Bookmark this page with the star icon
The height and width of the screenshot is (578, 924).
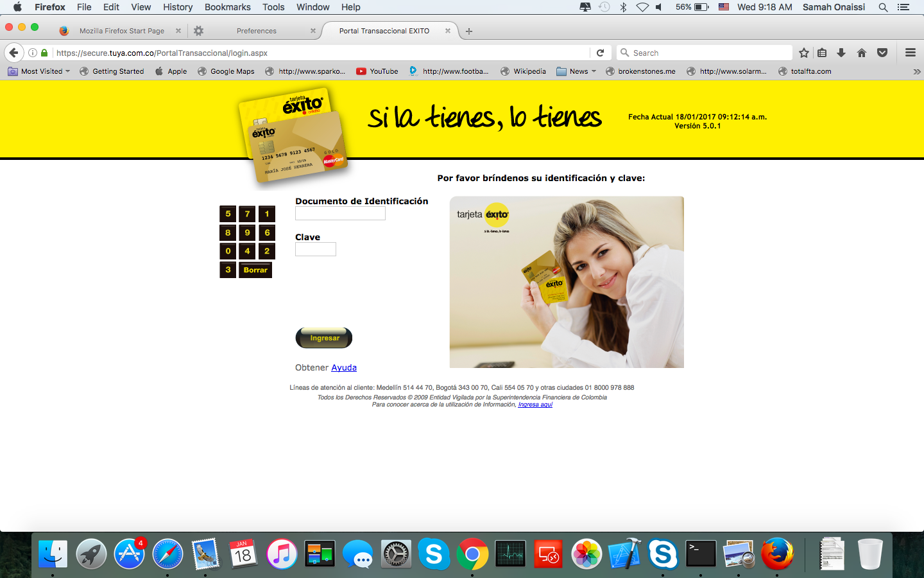click(804, 53)
